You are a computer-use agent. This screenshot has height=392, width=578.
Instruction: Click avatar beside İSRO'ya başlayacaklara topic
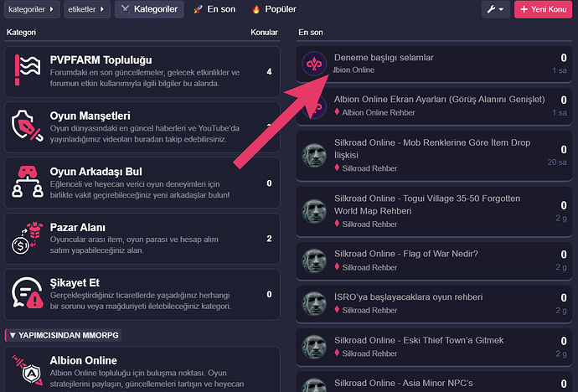314,304
